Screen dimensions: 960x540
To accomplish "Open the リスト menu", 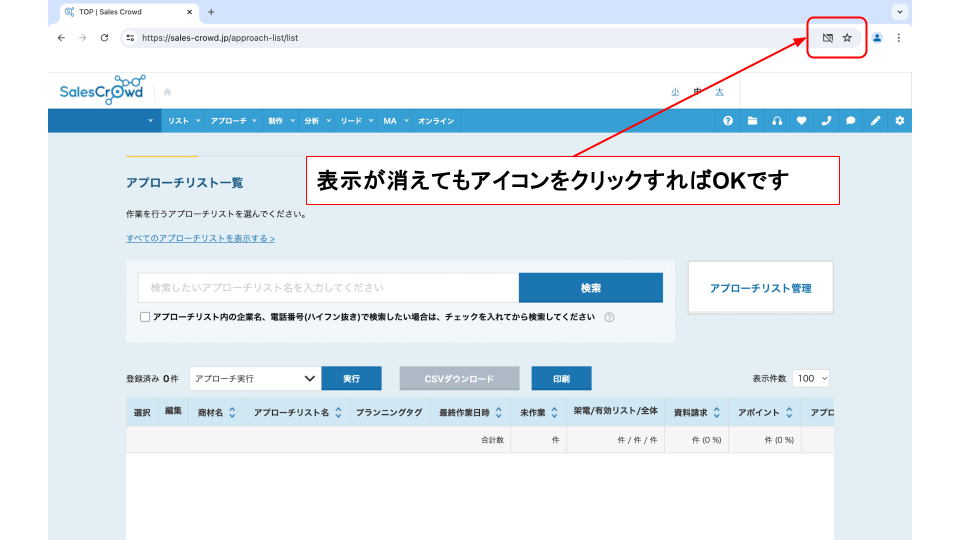I will click(x=182, y=121).
